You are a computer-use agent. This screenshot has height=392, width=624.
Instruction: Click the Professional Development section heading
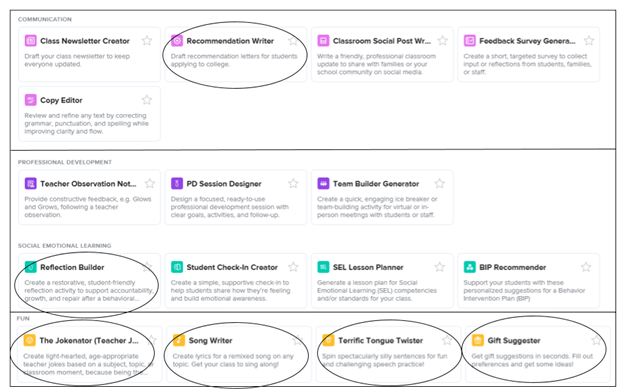(x=64, y=162)
